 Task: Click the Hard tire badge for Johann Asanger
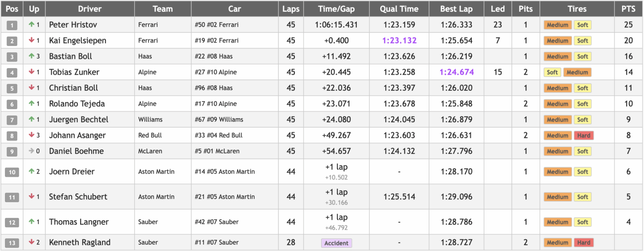(584, 136)
